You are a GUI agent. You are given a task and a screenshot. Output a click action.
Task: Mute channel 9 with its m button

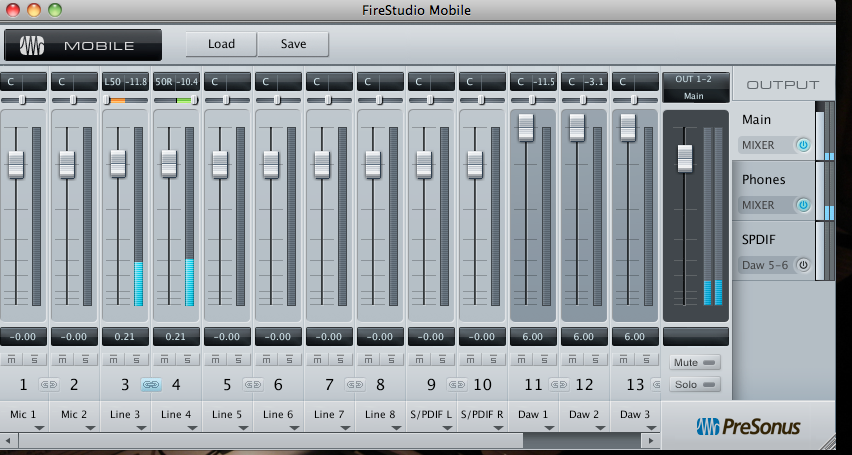(419, 359)
